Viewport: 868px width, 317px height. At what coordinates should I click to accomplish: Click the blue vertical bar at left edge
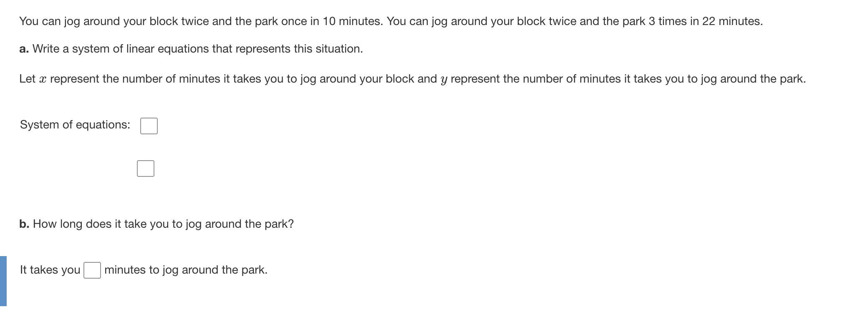click(3, 281)
